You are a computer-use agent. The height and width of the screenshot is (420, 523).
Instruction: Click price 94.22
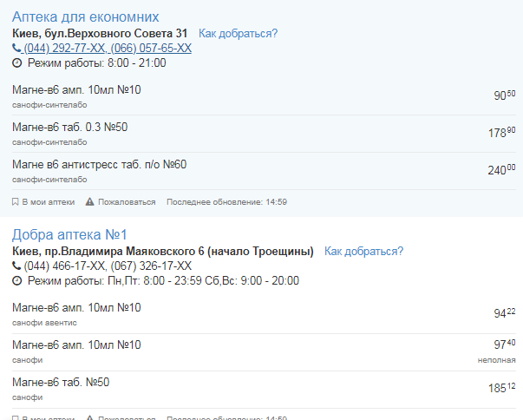click(504, 313)
